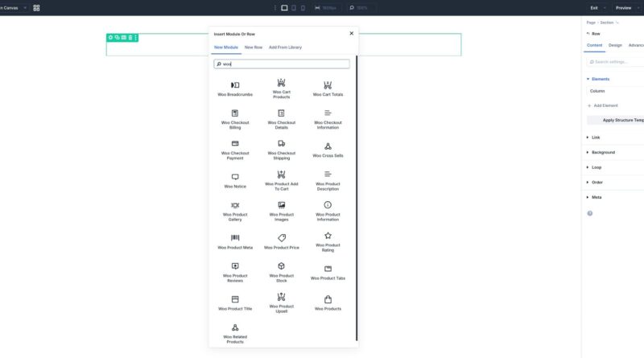Click the row delete trash icon

(130, 38)
